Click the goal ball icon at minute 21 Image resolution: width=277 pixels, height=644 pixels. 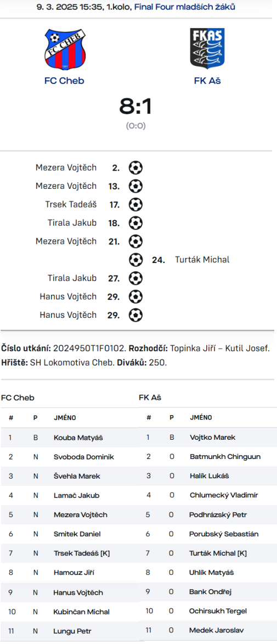click(x=135, y=241)
